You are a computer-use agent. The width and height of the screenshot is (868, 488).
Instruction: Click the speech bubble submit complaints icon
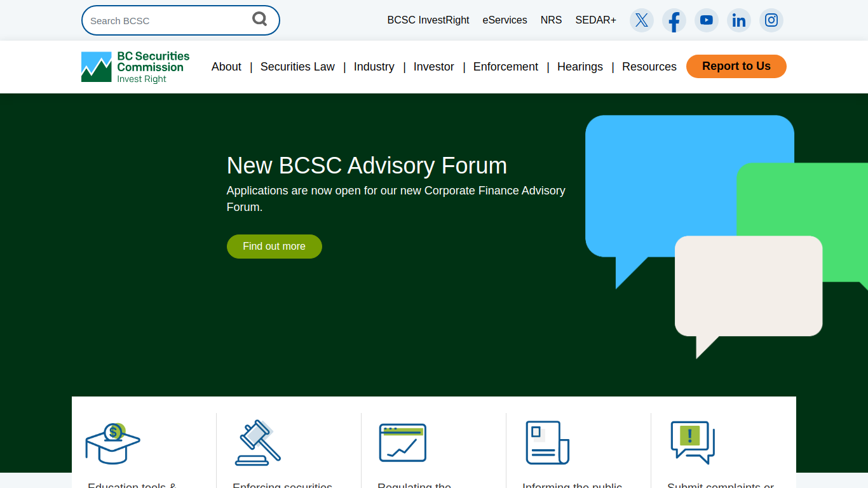pos(693,443)
